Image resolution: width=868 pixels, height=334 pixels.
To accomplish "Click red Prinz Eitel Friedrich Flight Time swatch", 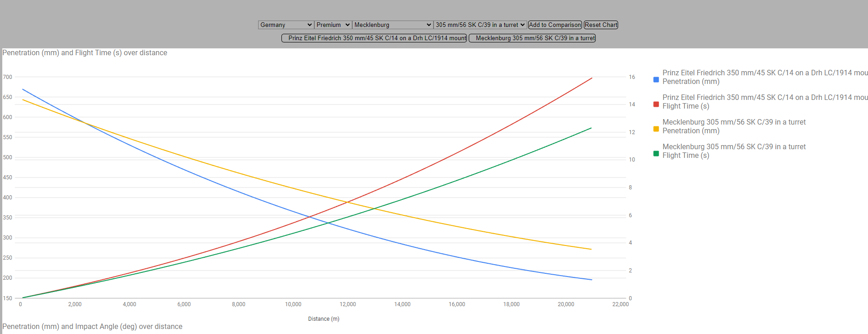I will [x=656, y=104].
